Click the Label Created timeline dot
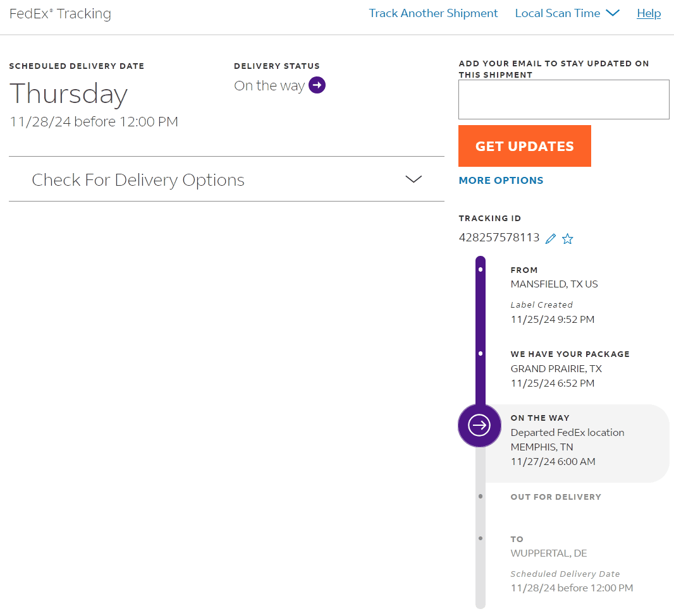The image size is (674, 616). (x=481, y=270)
